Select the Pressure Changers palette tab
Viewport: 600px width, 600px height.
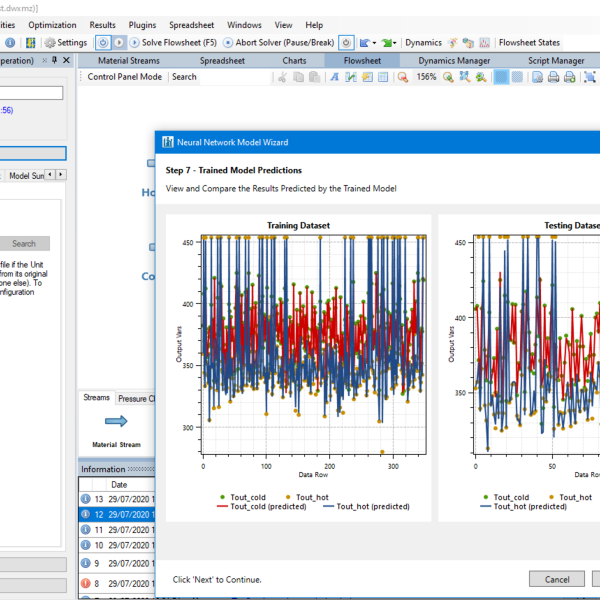136,398
